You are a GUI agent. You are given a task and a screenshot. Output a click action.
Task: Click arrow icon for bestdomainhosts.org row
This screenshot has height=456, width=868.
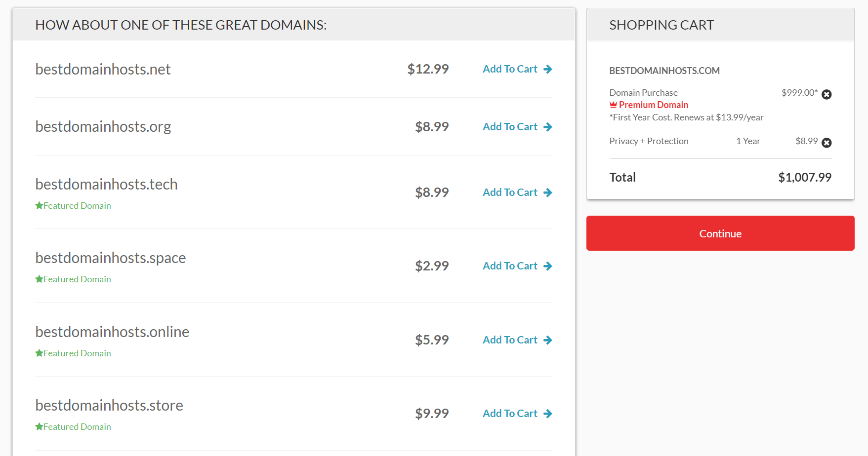[547, 127]
